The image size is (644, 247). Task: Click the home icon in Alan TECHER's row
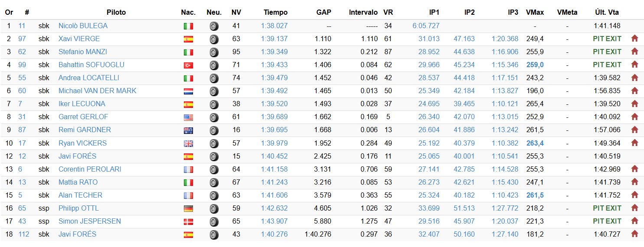tap(634, 195)
